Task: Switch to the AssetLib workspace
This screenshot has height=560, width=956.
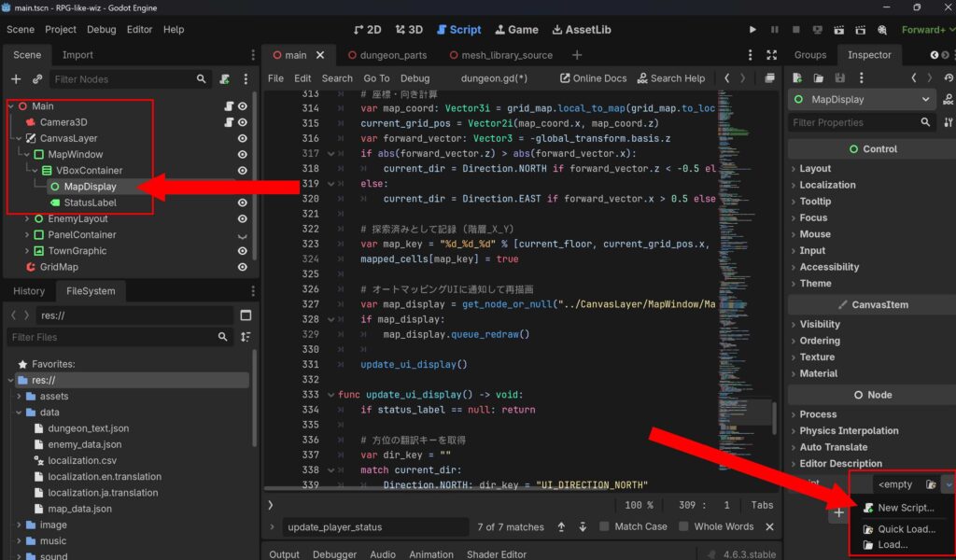Action: [x=581, y=29]
